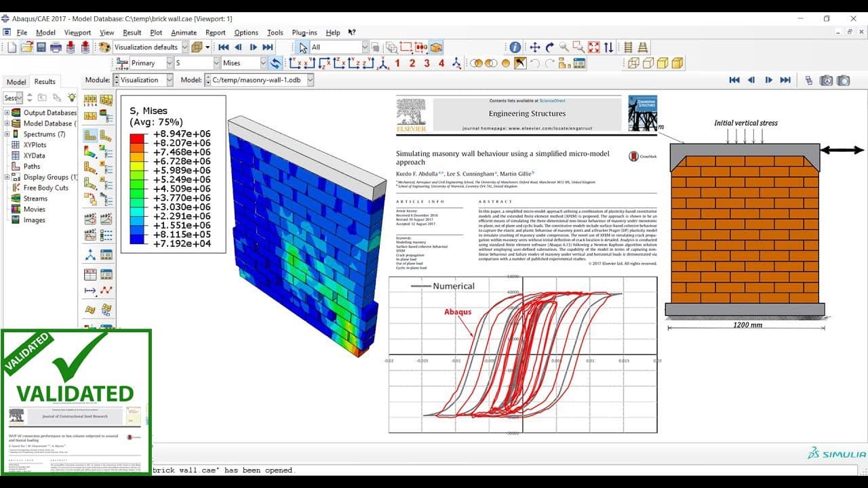Open the Result menu
868x488 pixels.
click(x=132, y=33)
